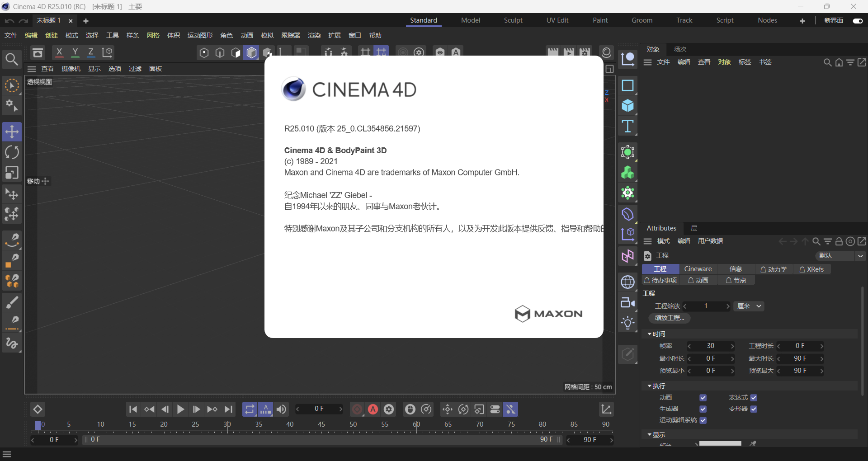Click the Cube primitive icon
Viewport: 868px width, 461px height.
tap(627, 106)
